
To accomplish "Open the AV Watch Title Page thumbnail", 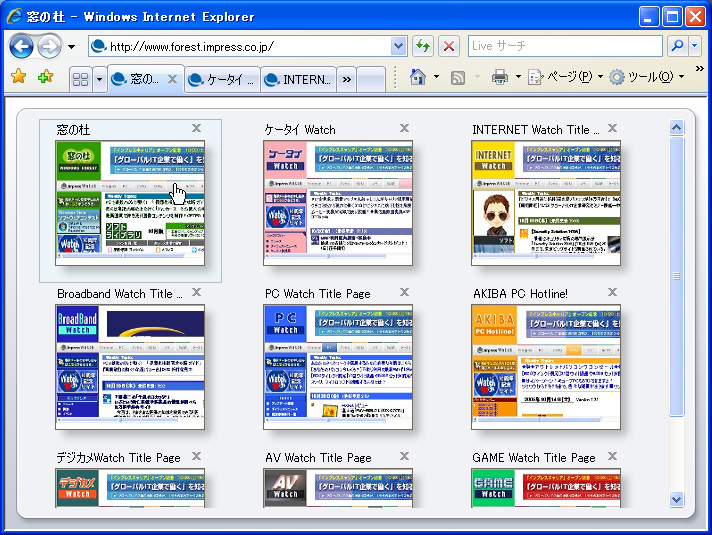I will [338, 488].
